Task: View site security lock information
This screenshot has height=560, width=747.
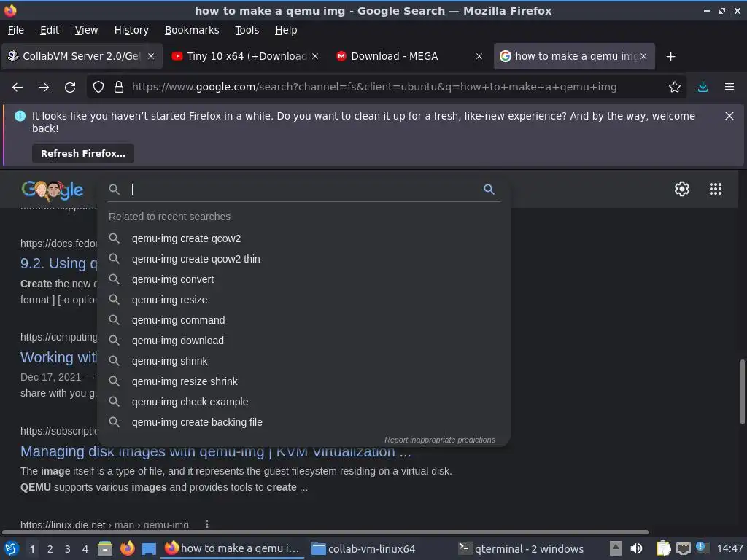Action: point(119,87)
